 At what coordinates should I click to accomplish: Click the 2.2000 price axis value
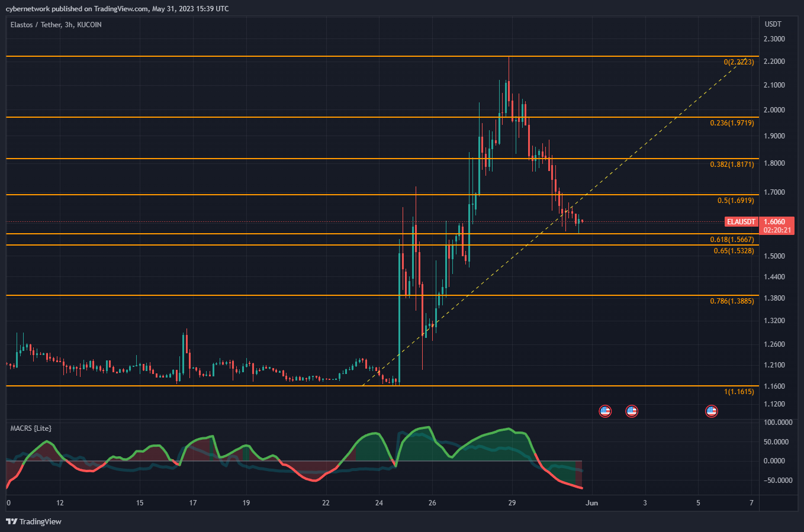click(x=774, y=62)
